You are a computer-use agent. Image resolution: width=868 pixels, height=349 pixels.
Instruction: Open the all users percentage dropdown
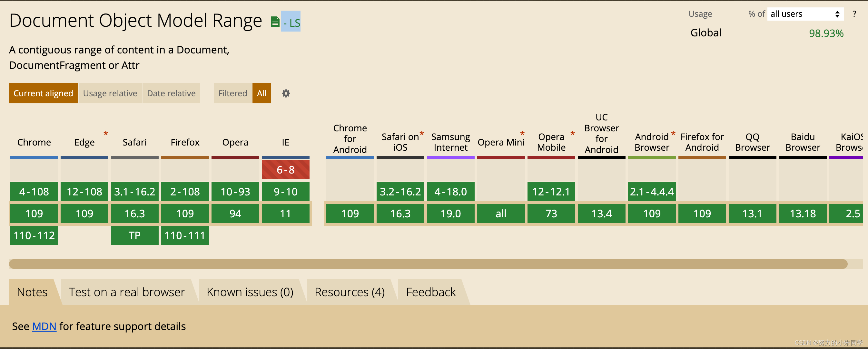coord(805,14)
